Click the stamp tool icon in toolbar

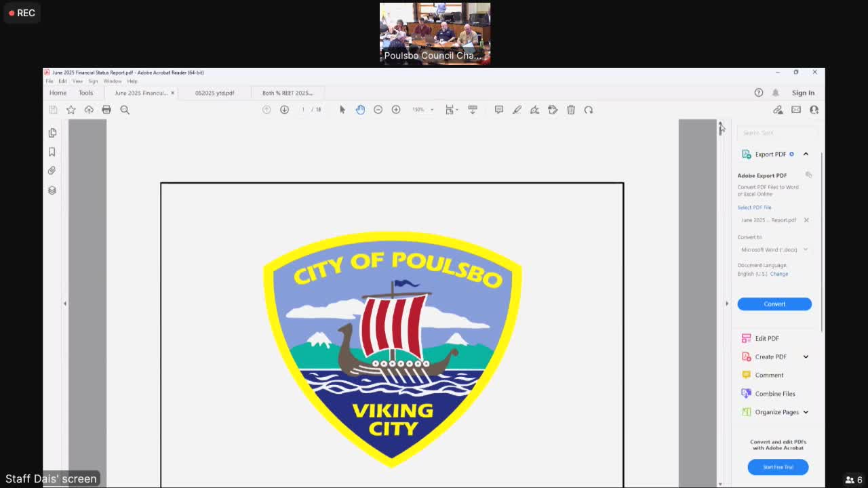553,110
